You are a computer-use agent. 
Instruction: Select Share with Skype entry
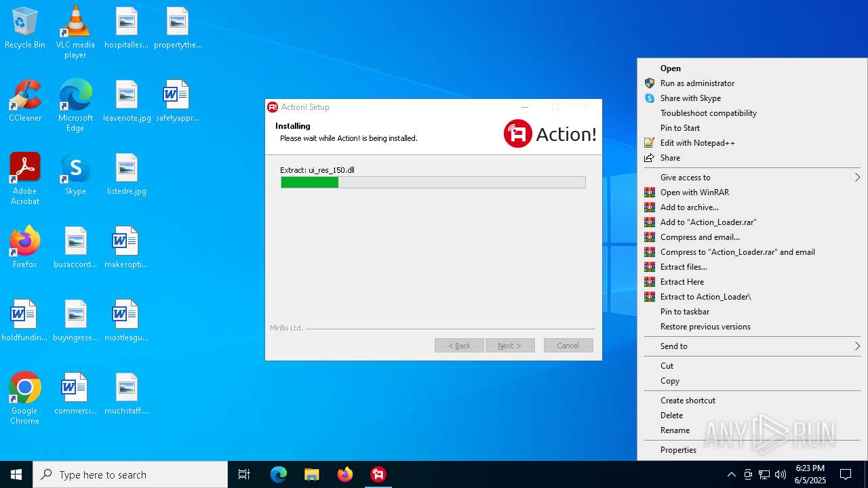pyautogui.click(x=751, y=98)
